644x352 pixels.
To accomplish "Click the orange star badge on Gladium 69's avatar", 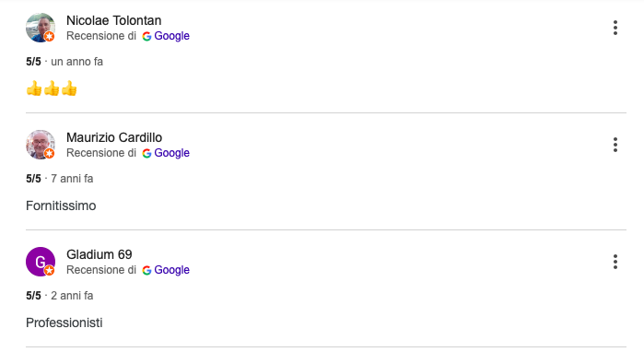I will pyautogui.click(x=49, y=271).
